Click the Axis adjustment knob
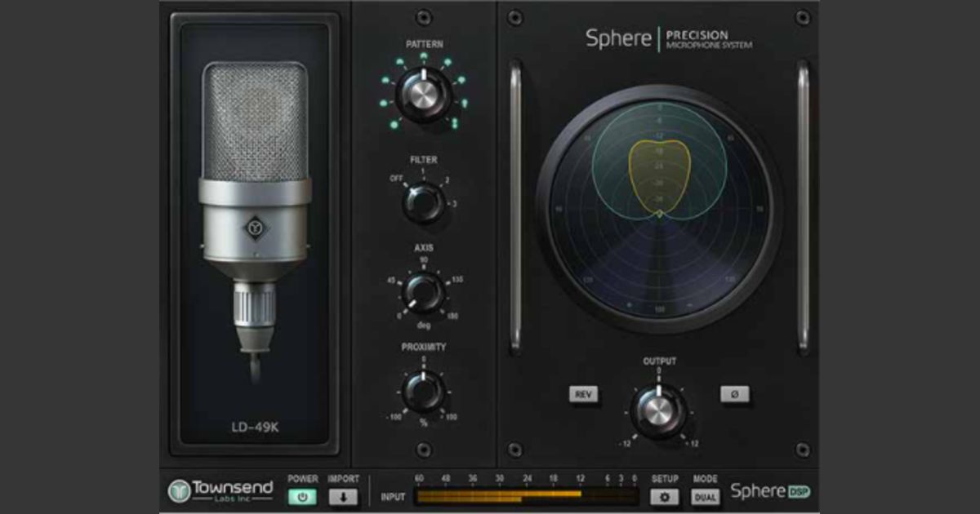This screenshot has width=980, height=514. (423, 291)
